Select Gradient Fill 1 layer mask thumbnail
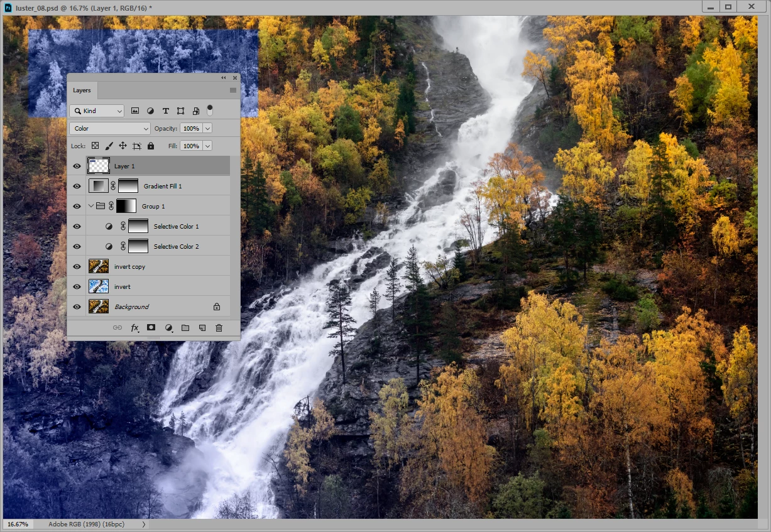Image resolution: width=771 pixels, height=532 pixels. pos(128,187)
